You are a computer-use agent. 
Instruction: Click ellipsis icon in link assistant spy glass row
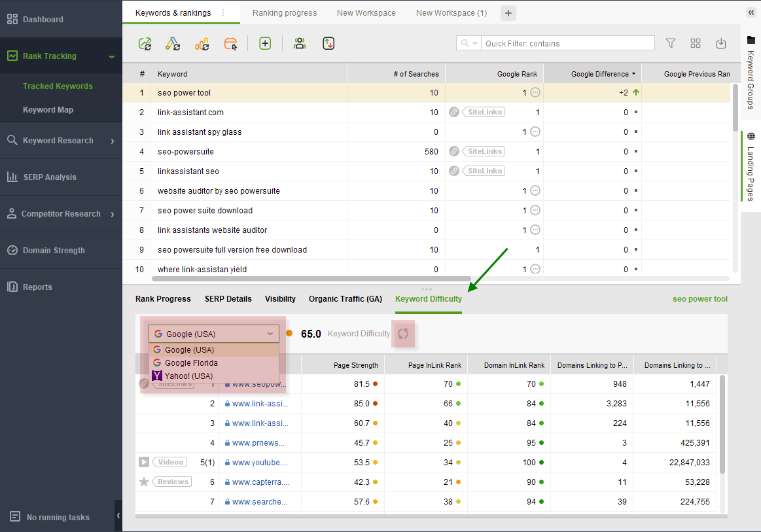click(535, 132)
